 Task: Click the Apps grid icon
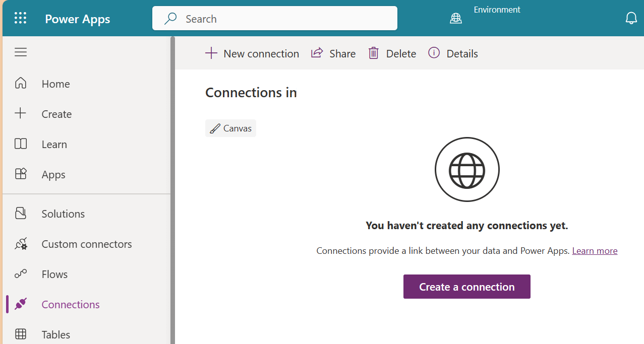(21, 174)
